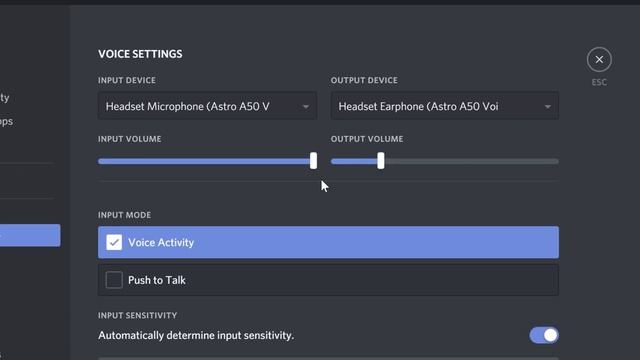Click the Input Device label
Image resolution: width=640 pixels, height=360 pixels.
tap(127, 80)
